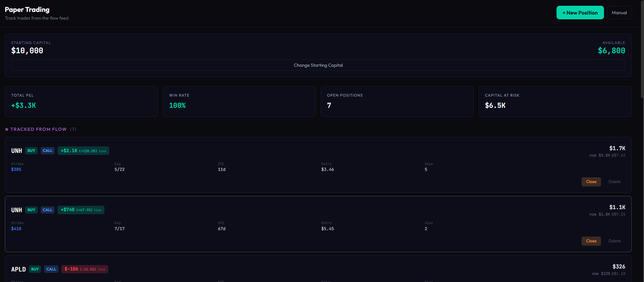The width and height of the screenshot is (644, 282).
Task: Select the Tracked From Flow heading
Action: pos(38,129)
